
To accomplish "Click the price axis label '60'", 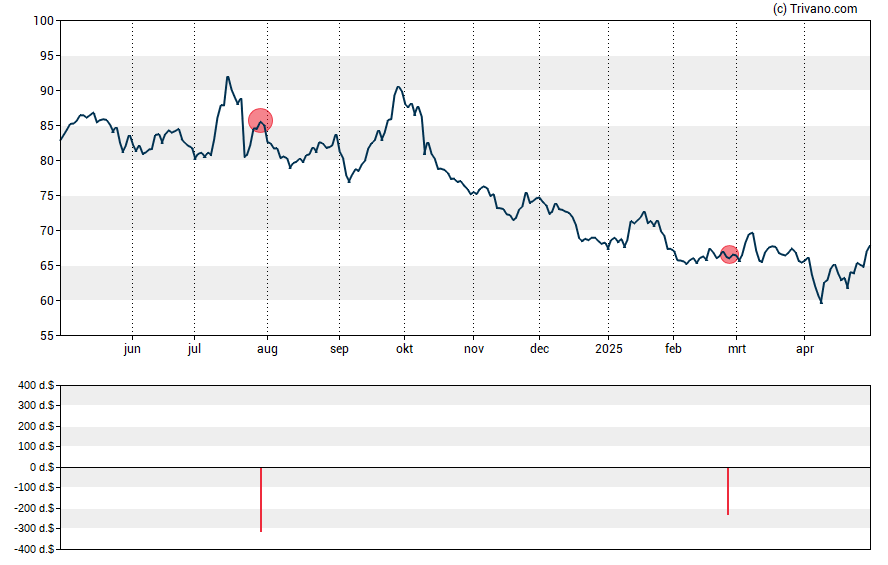I will [47, 301].
